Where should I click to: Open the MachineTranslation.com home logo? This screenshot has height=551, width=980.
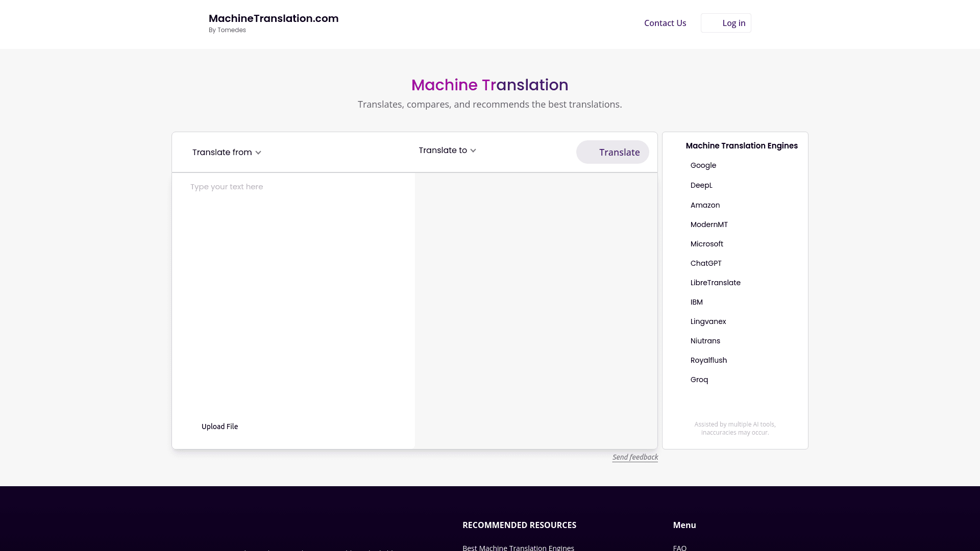tap(274, 18)
